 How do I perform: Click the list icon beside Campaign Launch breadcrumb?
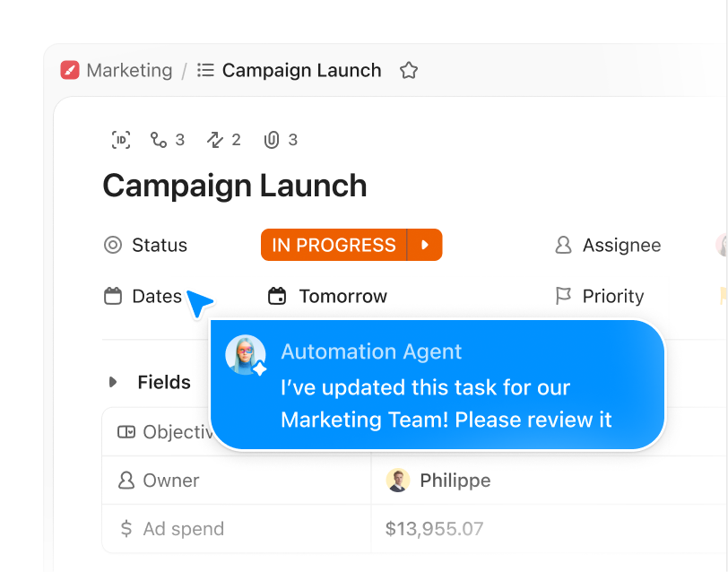point(204,70)
